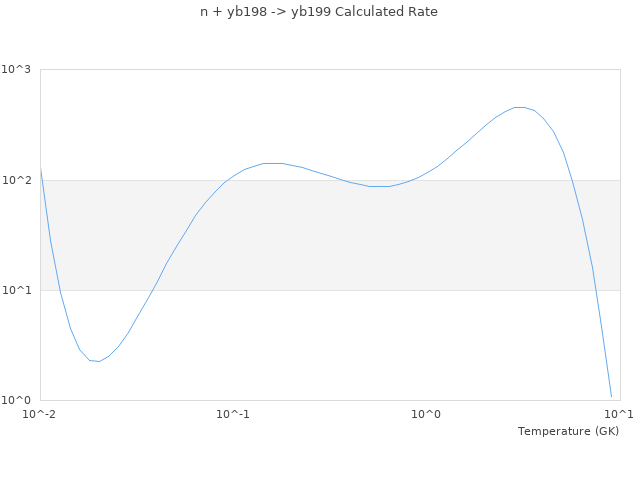The height and width of the screenshot is (480, 640).
Task: Click the curve's shallow dip between the two peaks
Action: pos(379,186)
